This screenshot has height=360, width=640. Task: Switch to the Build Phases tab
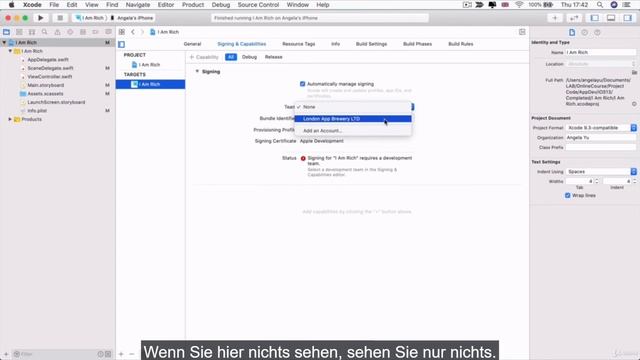[x=417, y=44]
